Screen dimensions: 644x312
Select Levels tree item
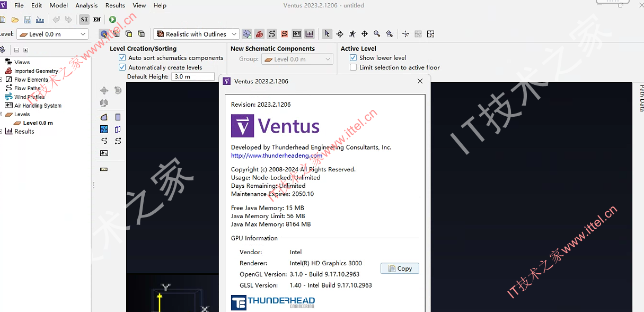click(x=22, y=114)
